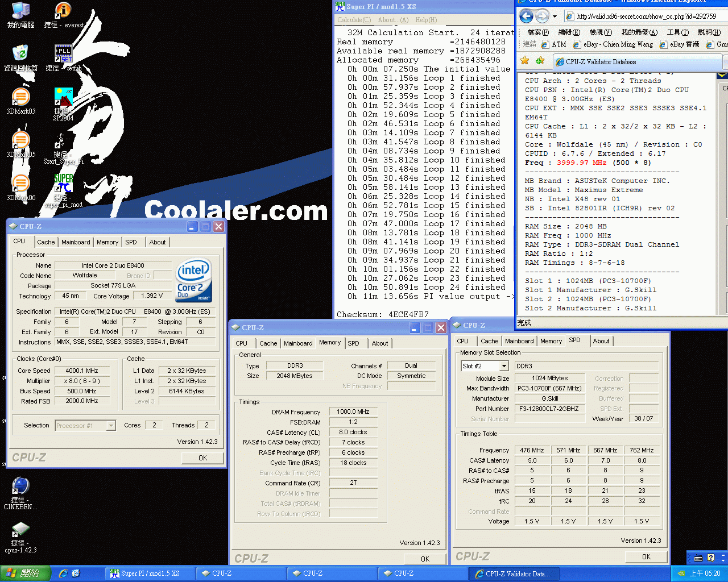Open the eBay 香港 favorites link
Image resolution: width=728 pixels, height=582 pixels.
[x=679, y=44]
